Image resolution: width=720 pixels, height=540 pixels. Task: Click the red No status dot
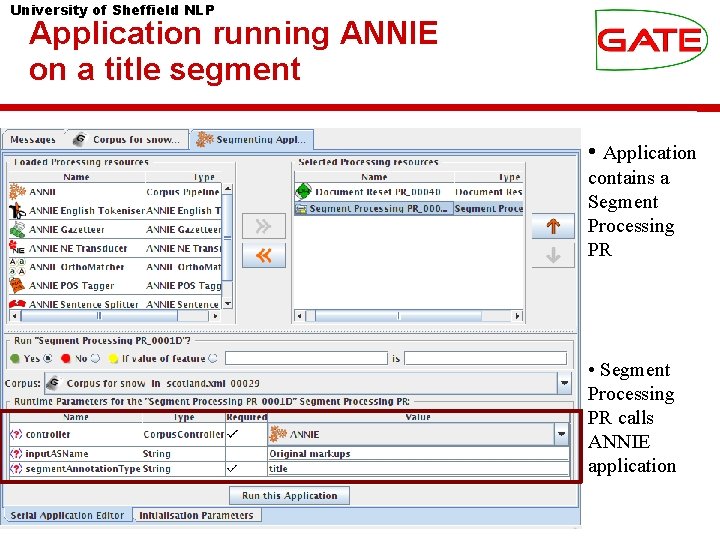tap(65, 358)
